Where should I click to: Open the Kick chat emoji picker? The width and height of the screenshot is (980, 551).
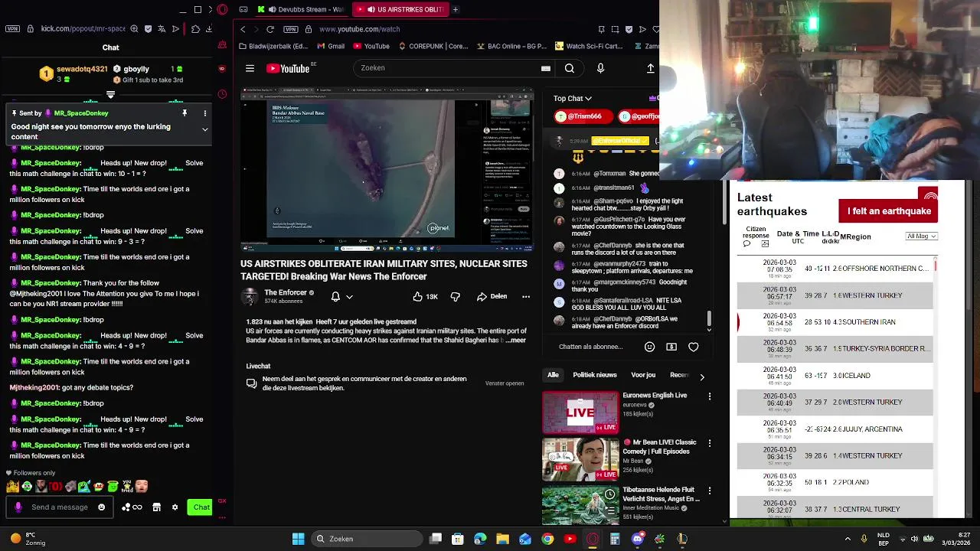pyautogui.click(x=101, y=507)
